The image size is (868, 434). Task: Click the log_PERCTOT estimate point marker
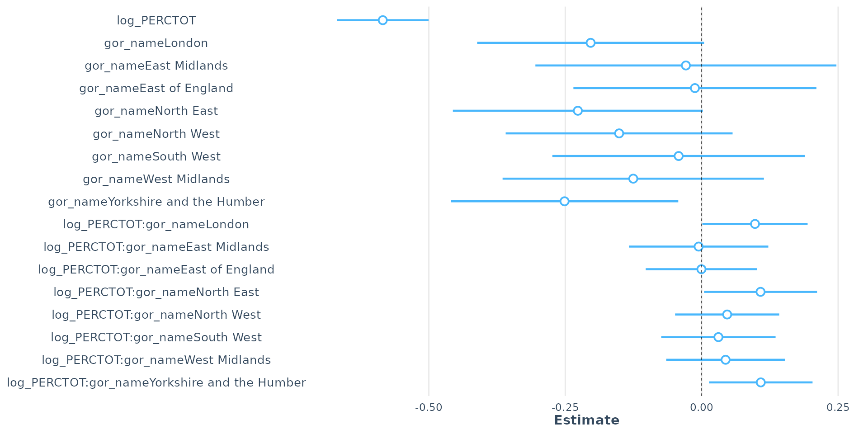tap(382, 20)
